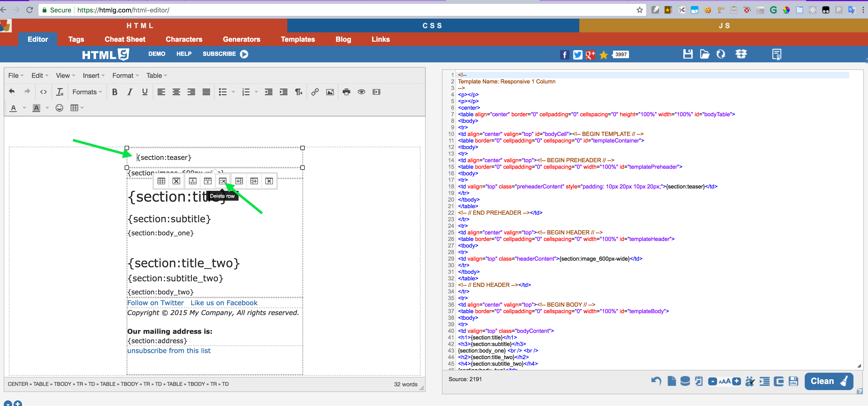Click the Dropbox icon in header
Viewport: 868px width, 406px height.
tap(741, 54)
